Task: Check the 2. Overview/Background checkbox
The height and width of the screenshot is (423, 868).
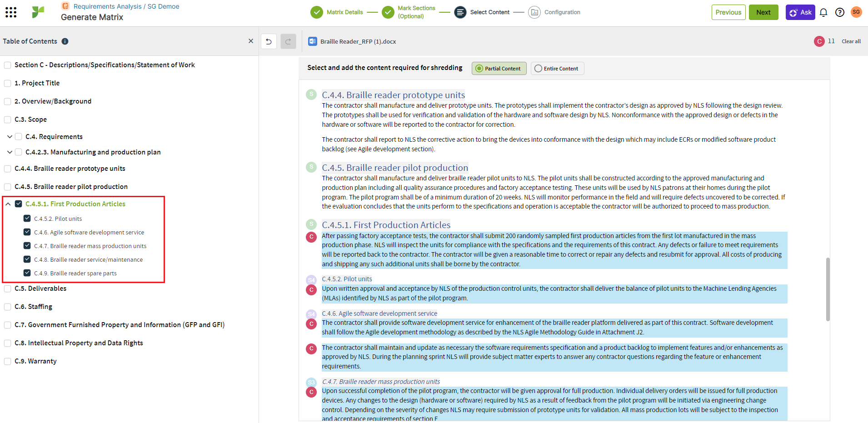Action: [7, 102]
